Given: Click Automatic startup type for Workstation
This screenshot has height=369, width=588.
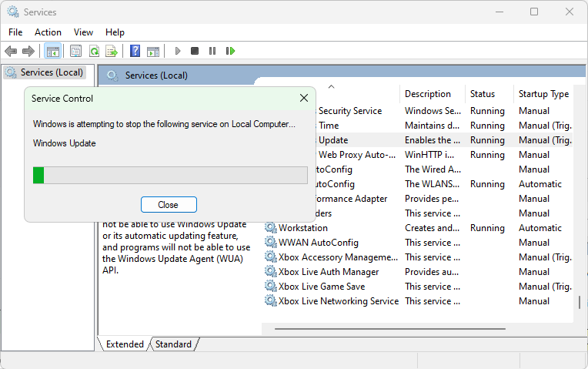Looking at the screenshot, I should point(540,228).
